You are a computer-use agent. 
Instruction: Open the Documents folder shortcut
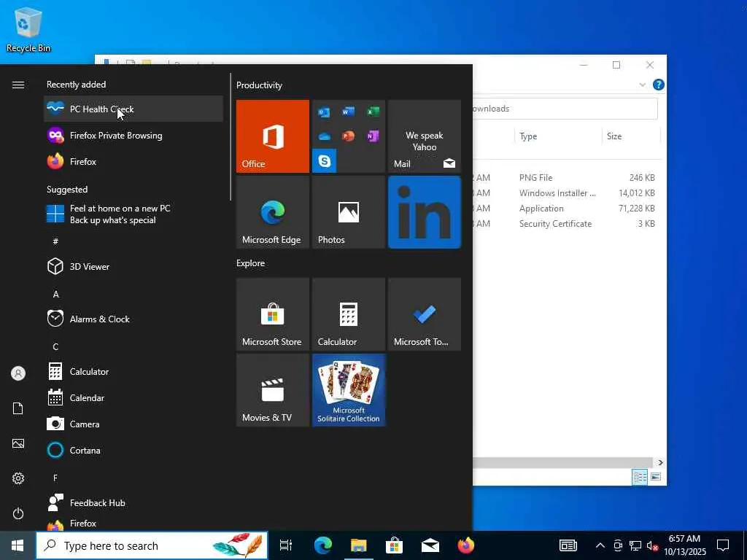[x=18, y=408]
